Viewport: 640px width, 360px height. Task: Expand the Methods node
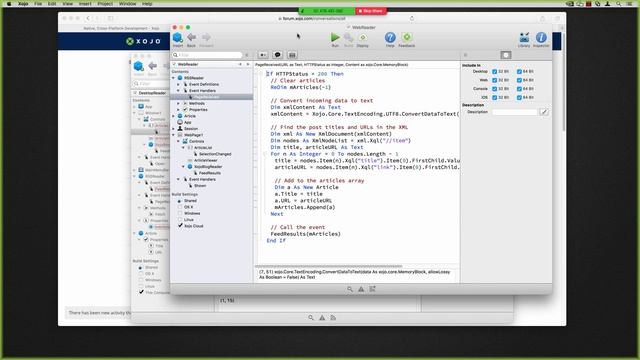(178, 103)
